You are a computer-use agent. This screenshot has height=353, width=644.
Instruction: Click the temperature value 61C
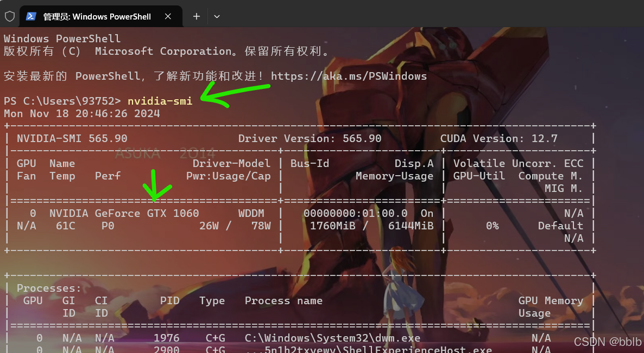(x=66, y=226)
